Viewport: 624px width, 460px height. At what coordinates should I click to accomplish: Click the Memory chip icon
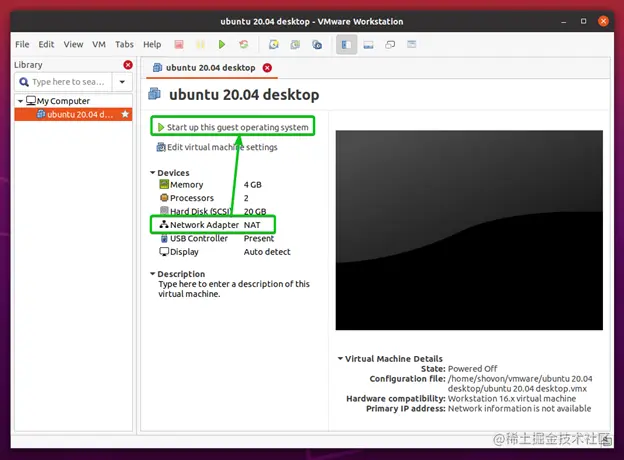coord(164,184)
